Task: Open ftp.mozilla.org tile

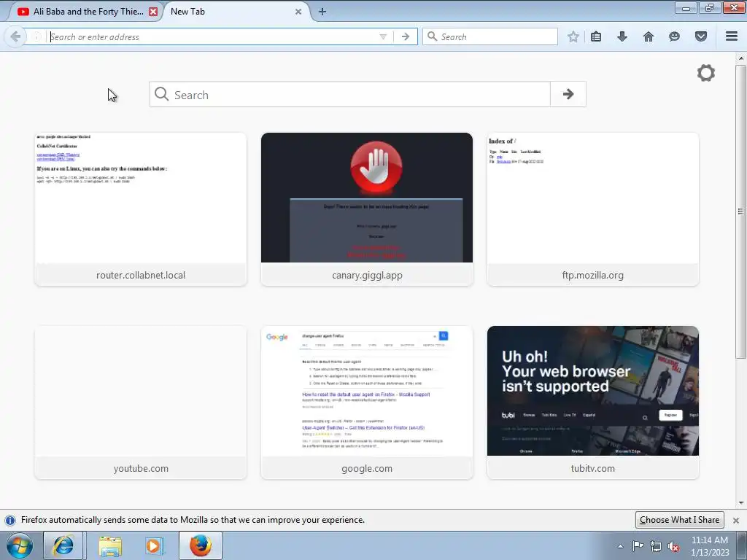Action: click(593, 209)
